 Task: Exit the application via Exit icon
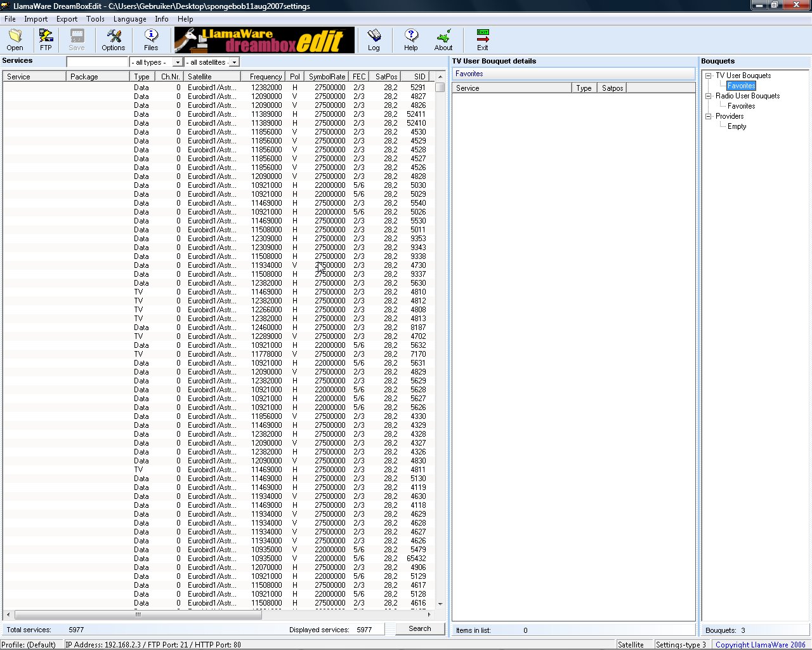click(x=483, y=39)
